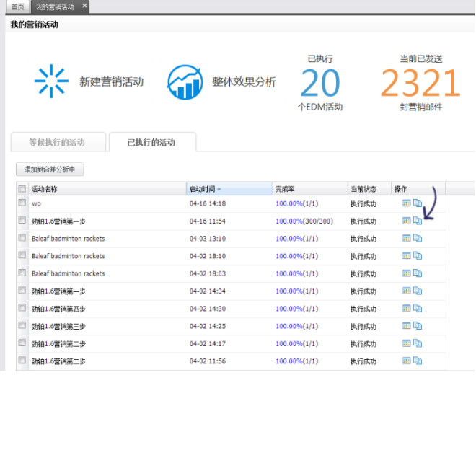View report icon for 04-03 13:10 Baleaf row
476x476 pixels.
click(x=406, y=239)
